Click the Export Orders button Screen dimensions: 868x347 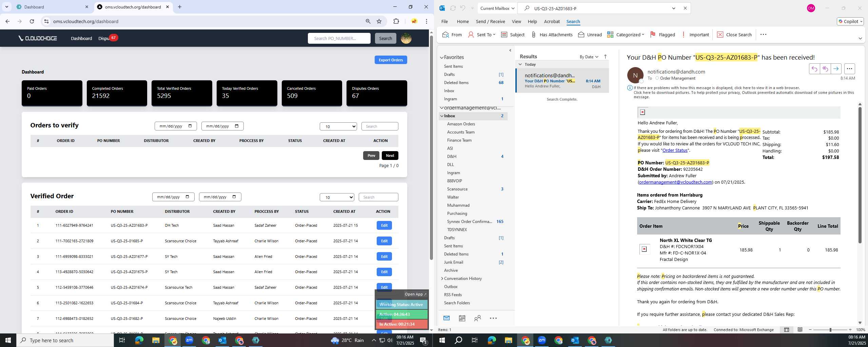pyautogui.click(x=391, y=60)
